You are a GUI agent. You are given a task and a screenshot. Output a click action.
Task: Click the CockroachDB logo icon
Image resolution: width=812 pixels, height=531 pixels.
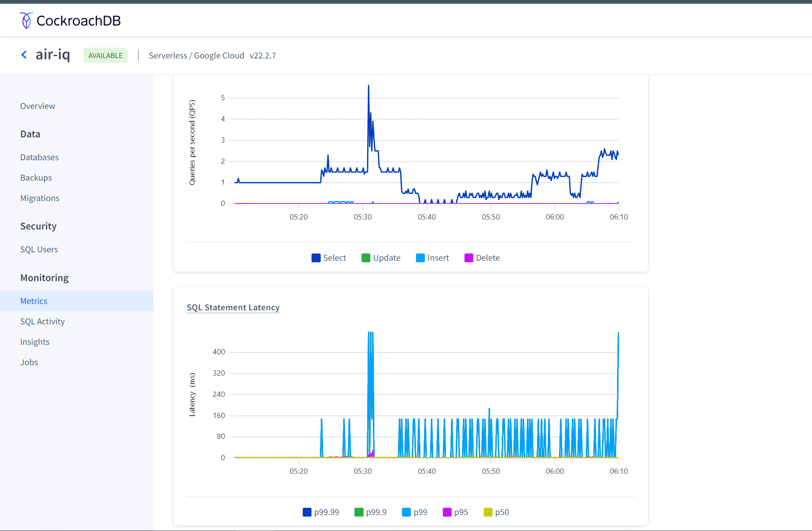click(26, 20)
